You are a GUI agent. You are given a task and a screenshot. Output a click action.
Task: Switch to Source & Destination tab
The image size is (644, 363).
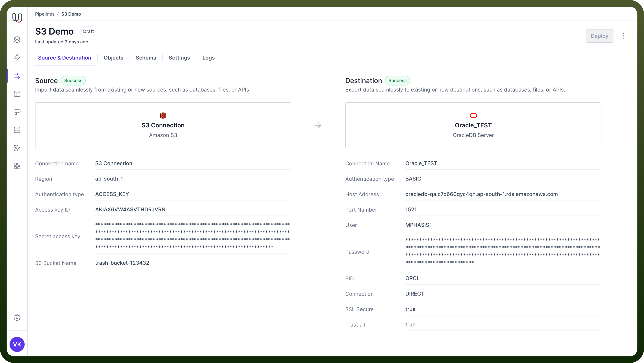[65, 58]
